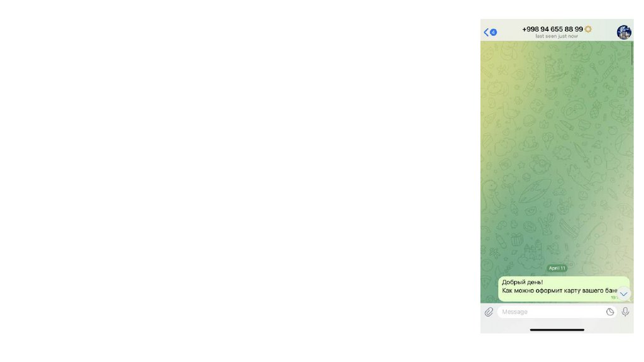Open the sticker panel icon in message field
This screenshot has height=362, width=644.
(x=610, y=312)
